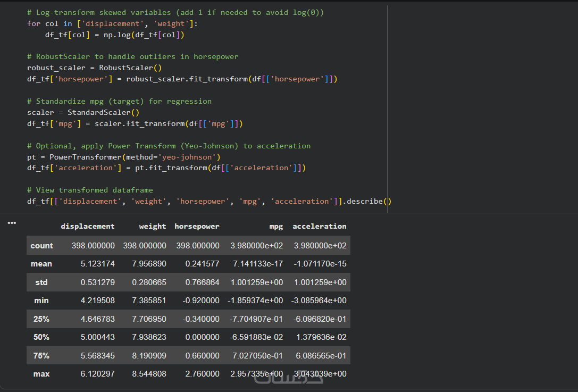Select displacement 75% value 5.568345
The height and width of the screenshot is (392, 578).
[98, 355]
